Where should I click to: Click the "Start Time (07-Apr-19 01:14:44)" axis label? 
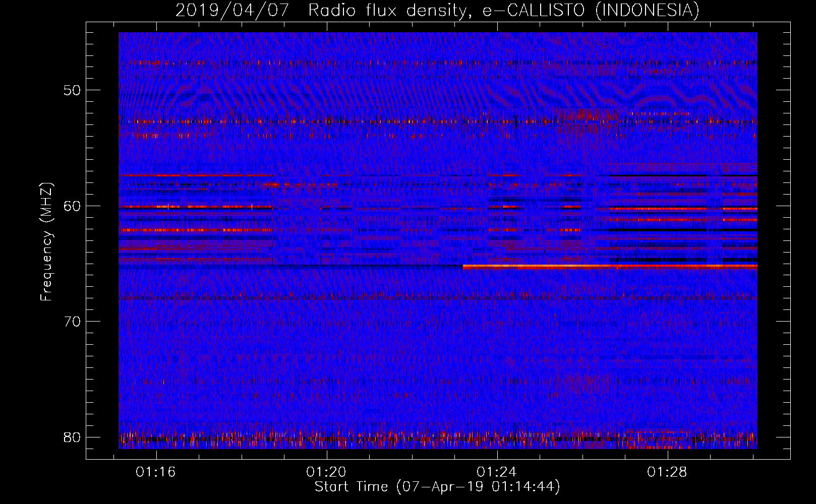[x=437, y=487]
